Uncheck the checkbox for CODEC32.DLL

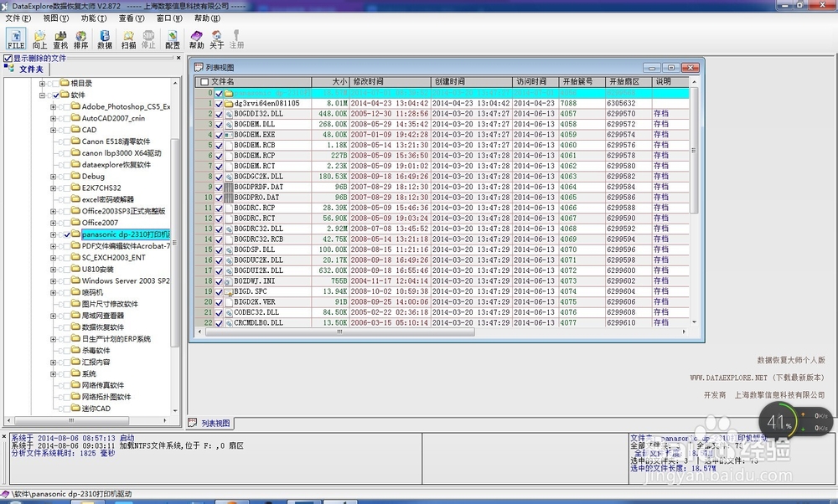(219, 312)
